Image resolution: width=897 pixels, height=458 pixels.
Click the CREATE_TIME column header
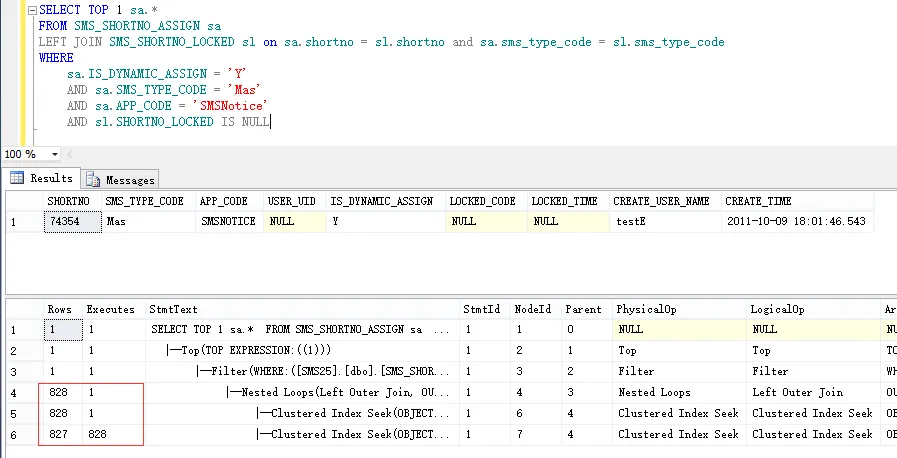pyautogui.click(x=758, y=201)
